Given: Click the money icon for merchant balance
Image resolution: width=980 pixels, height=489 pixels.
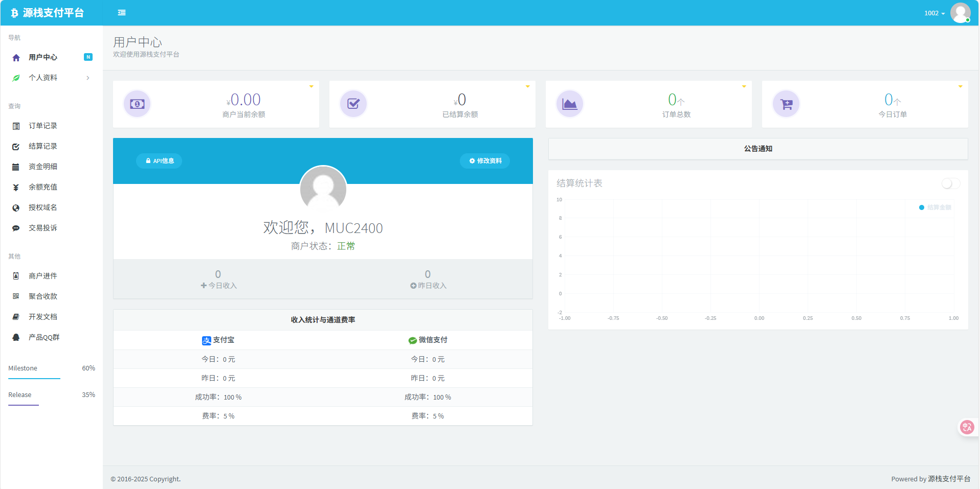Looking at the screenshot, I should point(137,104).
